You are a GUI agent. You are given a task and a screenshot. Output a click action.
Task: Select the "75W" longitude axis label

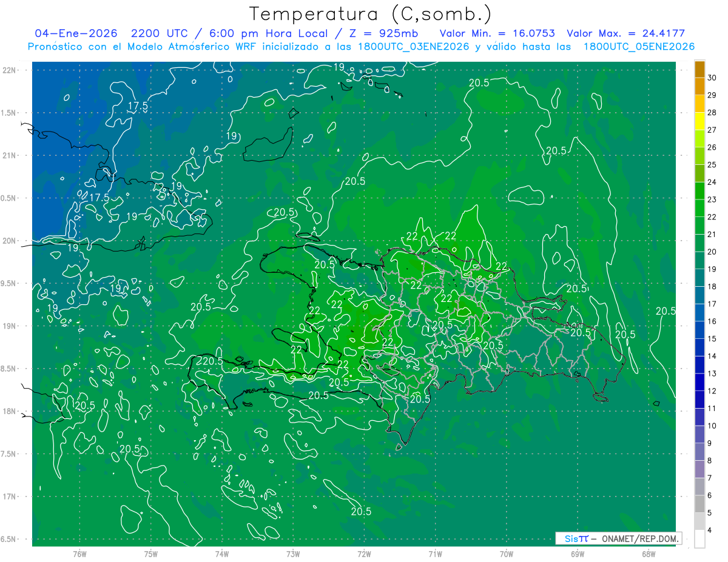151,554
